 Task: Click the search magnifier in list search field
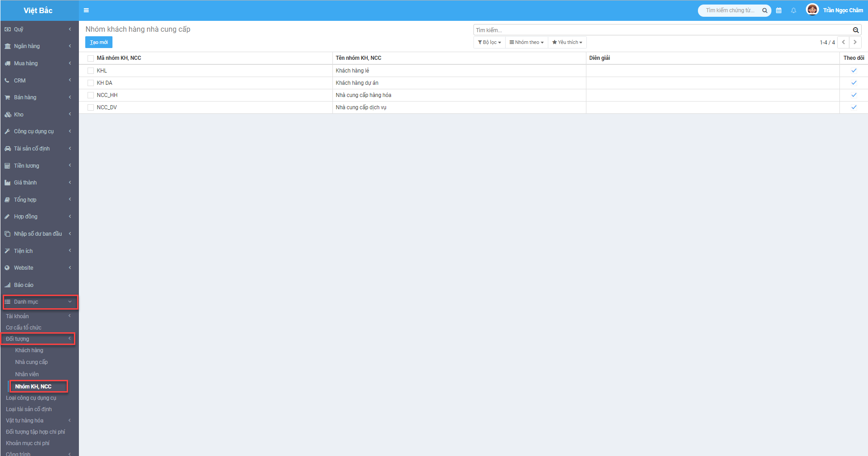point(856,30)
